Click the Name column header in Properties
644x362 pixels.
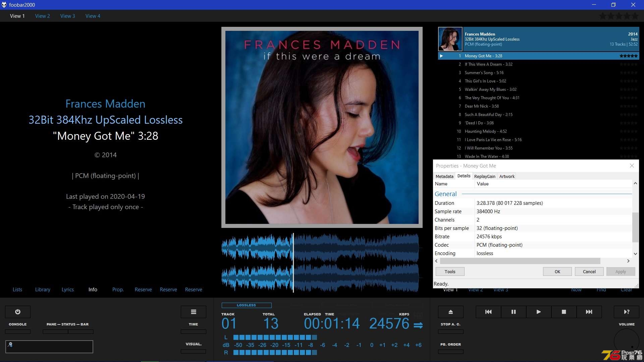pos(454,184)
